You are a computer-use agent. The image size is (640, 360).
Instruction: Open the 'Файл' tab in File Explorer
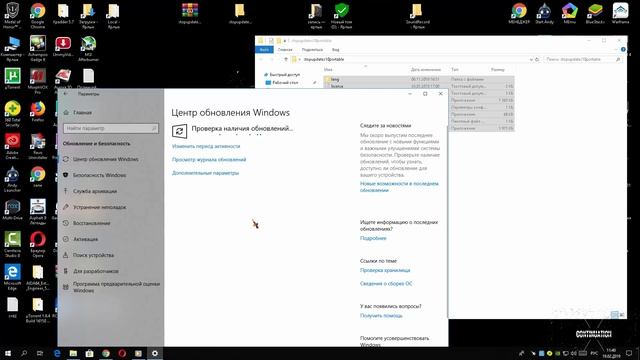click(264, 50)
